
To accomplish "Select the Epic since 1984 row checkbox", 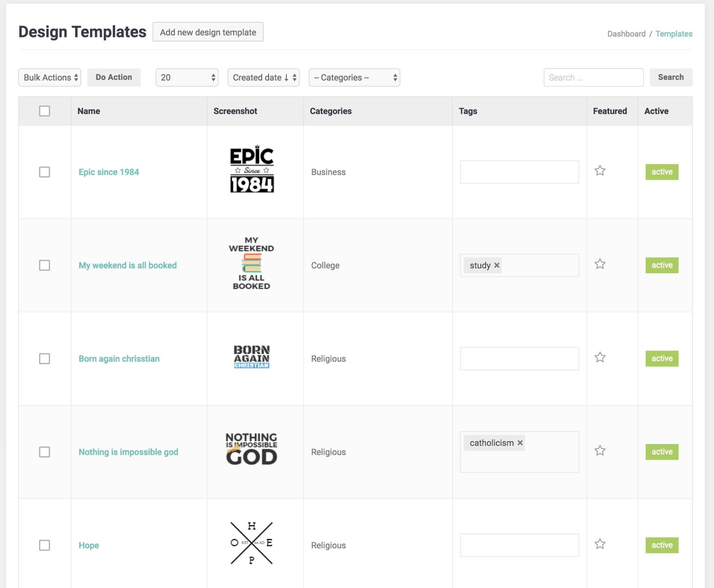I will point(45,172).
